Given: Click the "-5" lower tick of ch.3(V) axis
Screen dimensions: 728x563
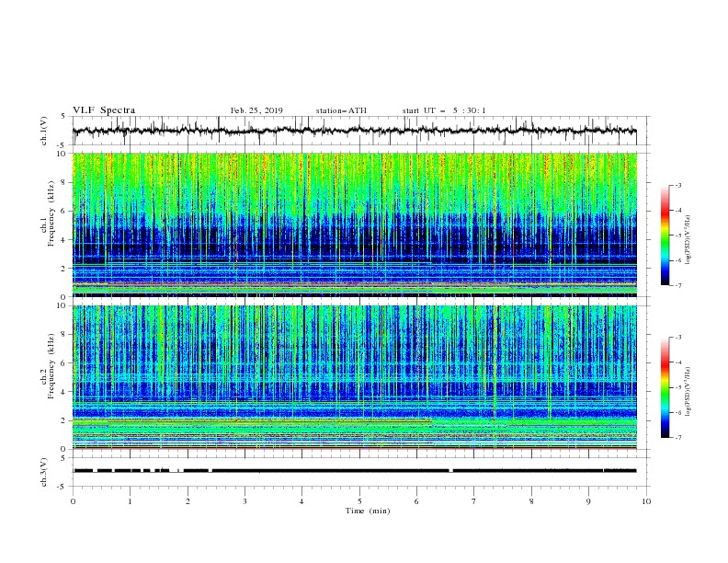Looking at the screenshot, I should 63,487.
